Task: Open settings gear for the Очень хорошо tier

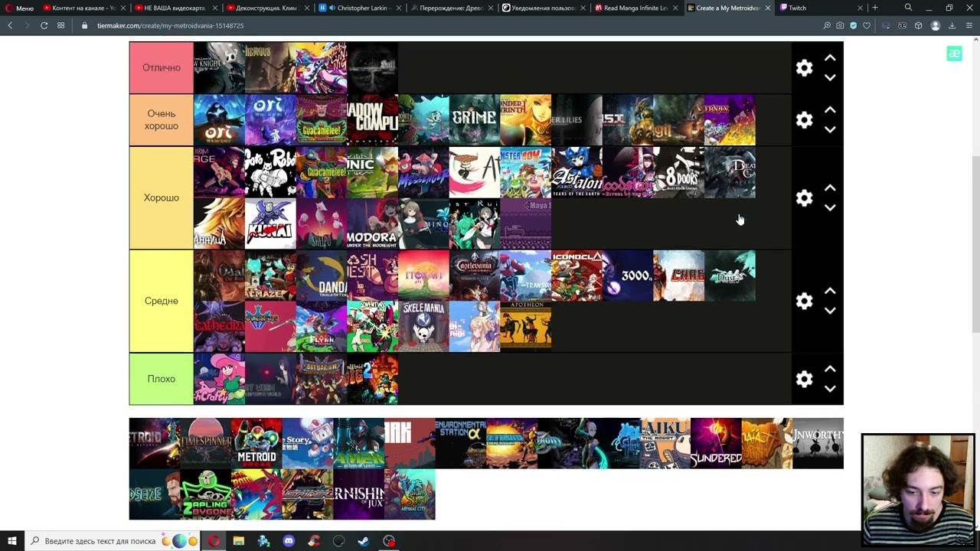Action: (804, 120)
